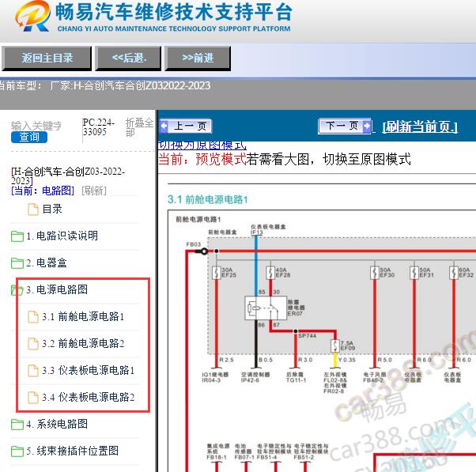This screenshot has width=476, height=472.
Task: Click the 目录 page icon
Action: [32, 210]
